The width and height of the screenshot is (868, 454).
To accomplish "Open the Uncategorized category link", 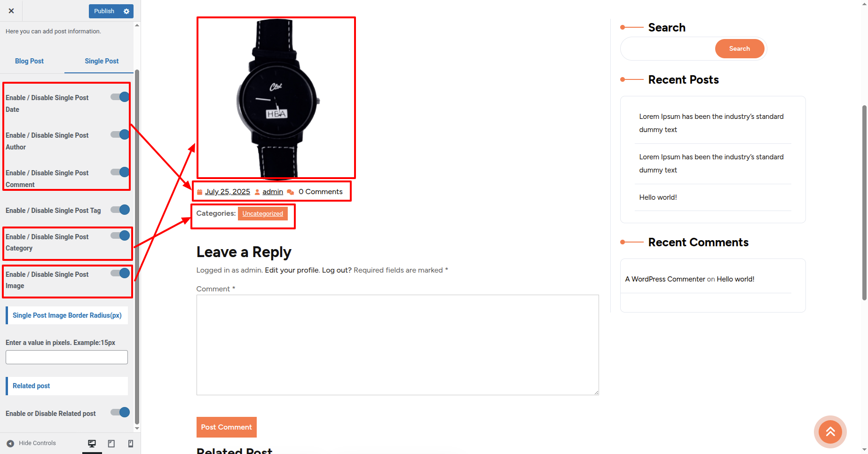I will tap(263, 213).
